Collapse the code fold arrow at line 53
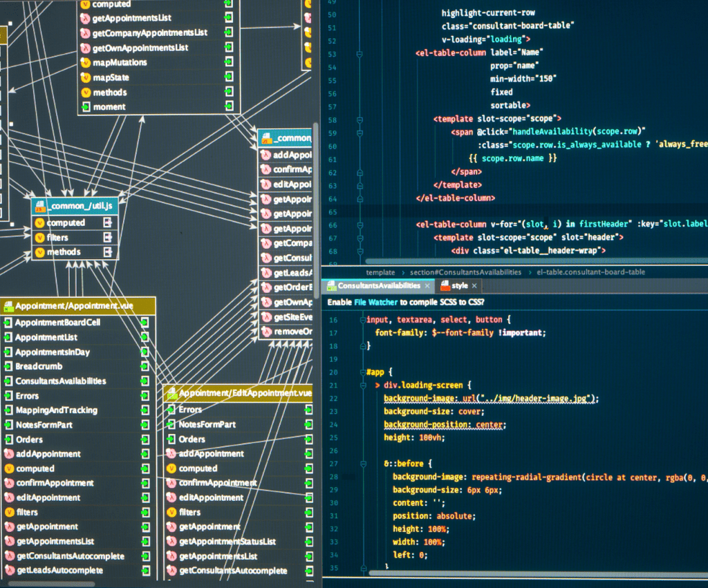 (358, 53)
